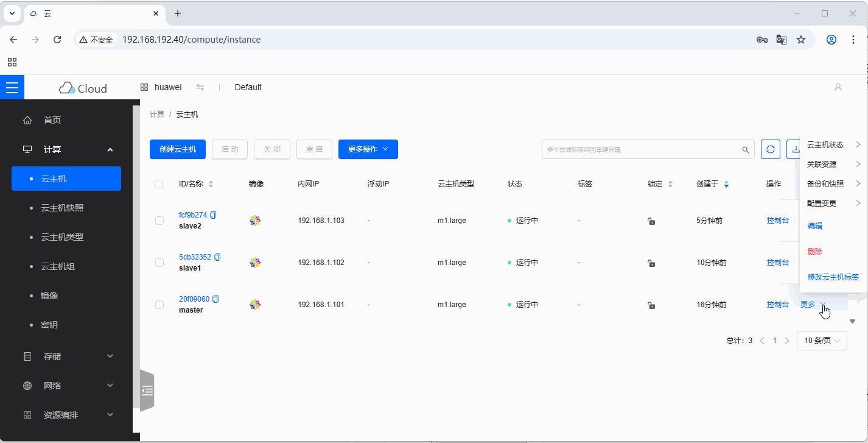This screenshot has width=868, height=443.
Task: Reload the browser page
Action: (57, 40)
